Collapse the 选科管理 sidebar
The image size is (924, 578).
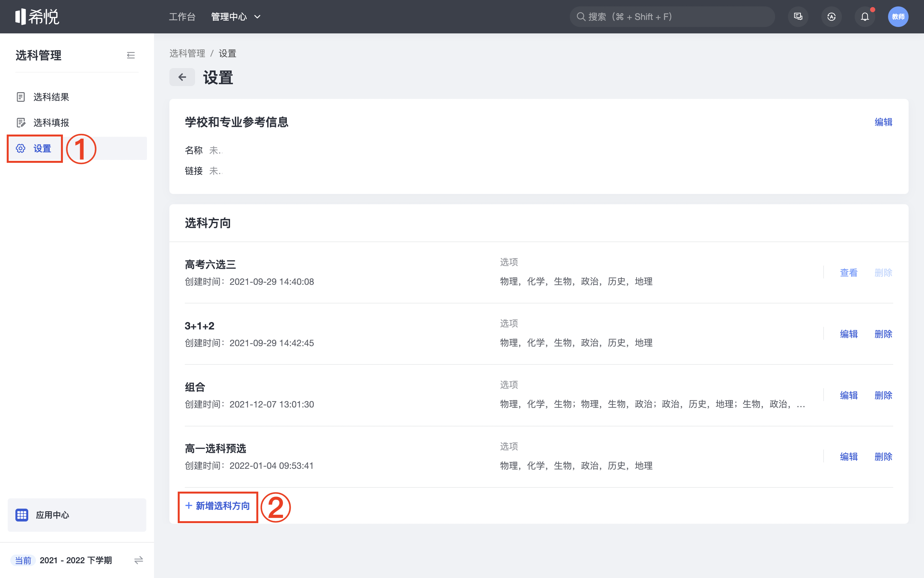point(131,56)
